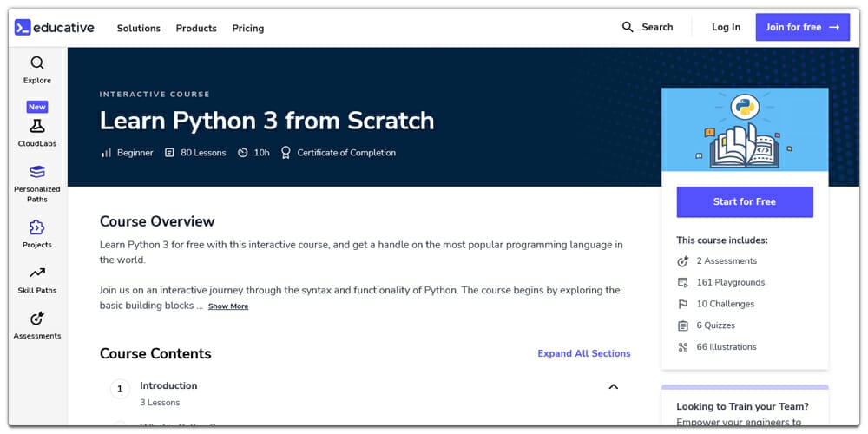Expand All Sections of course contents
868x434 pixels.
[584, 353]
